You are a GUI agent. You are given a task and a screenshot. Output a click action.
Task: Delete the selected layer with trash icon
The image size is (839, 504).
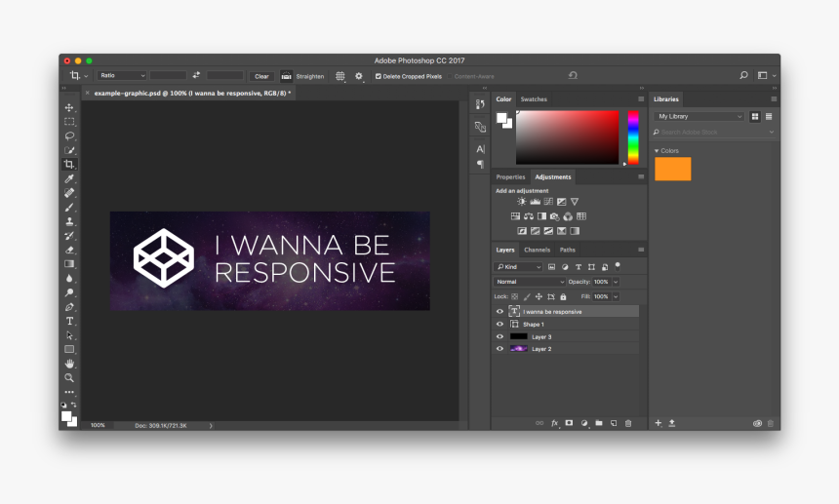(628, 423)
